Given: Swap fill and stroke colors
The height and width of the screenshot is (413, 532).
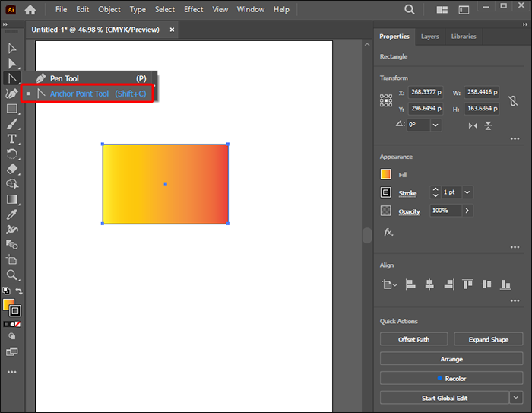Looking at the screenshot, I should (x=19, y=291).
